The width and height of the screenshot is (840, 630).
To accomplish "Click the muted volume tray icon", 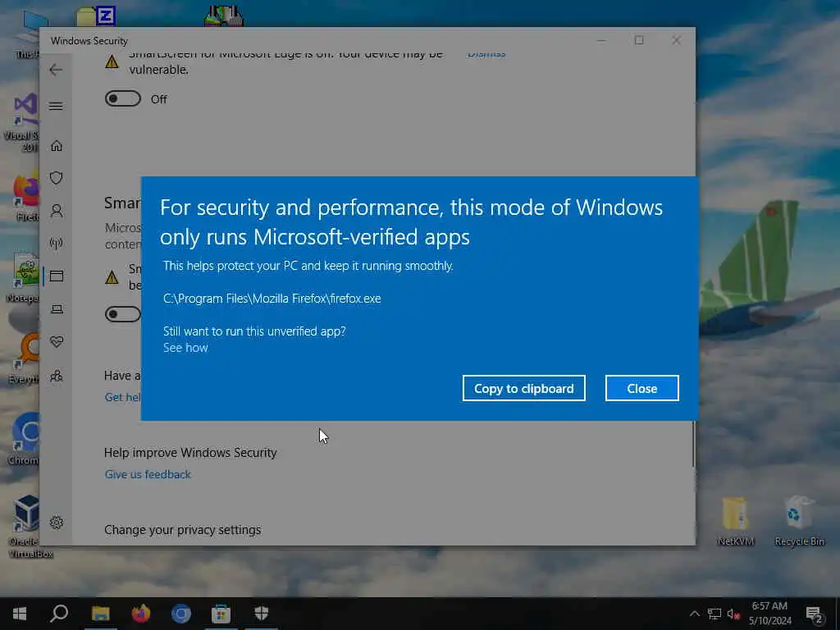I will 733,614.
